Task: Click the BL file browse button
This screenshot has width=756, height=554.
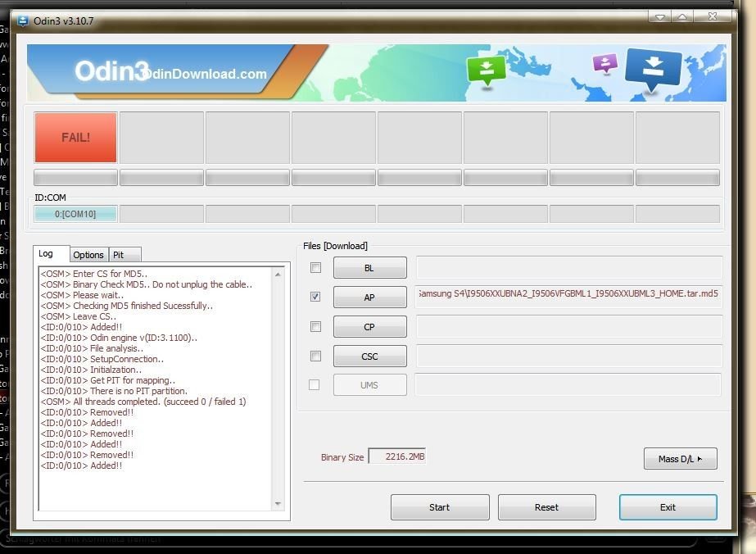Action: [x=369, y=268]
